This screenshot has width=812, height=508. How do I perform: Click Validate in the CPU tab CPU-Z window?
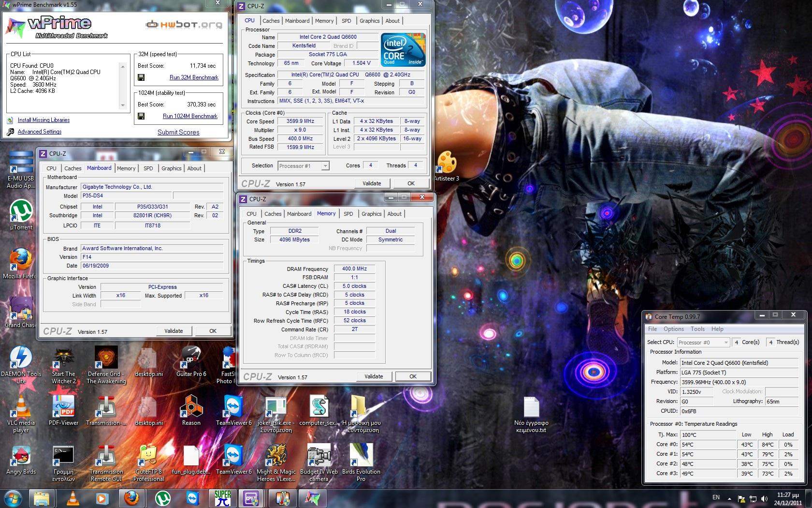pyautogui.click(x=372, y=183)
